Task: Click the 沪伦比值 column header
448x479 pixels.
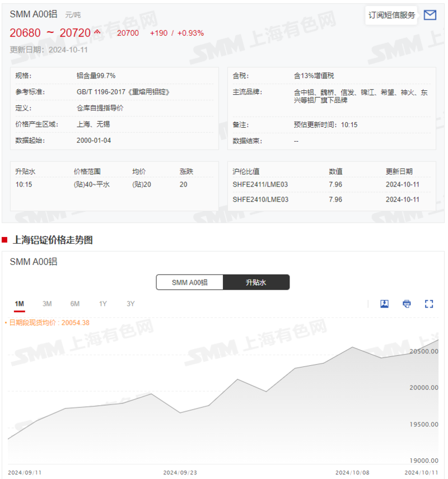Action: tap(246, 171)
